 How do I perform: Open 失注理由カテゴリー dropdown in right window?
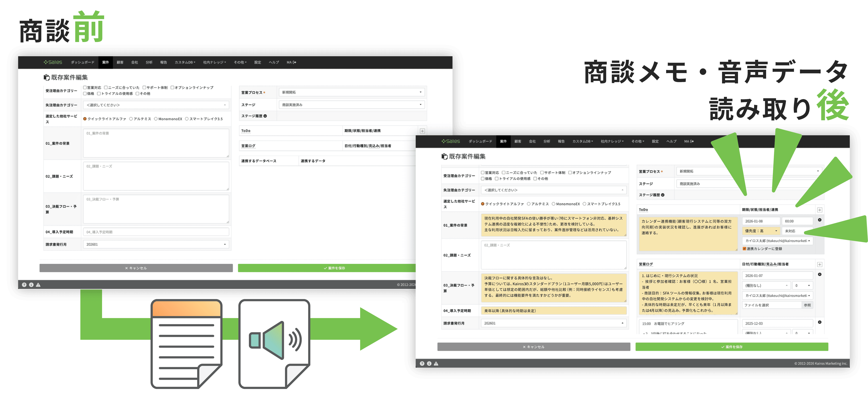(x=554, y=190)
